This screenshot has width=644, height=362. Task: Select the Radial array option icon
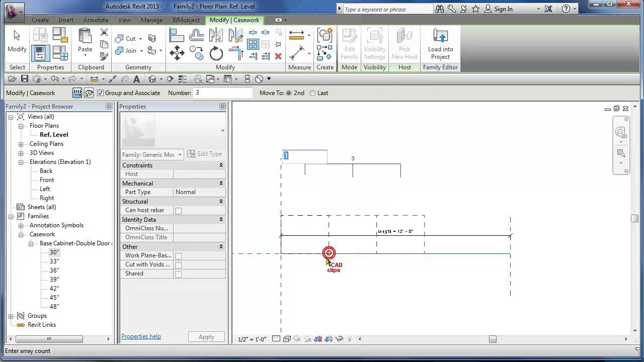[89, 93]
